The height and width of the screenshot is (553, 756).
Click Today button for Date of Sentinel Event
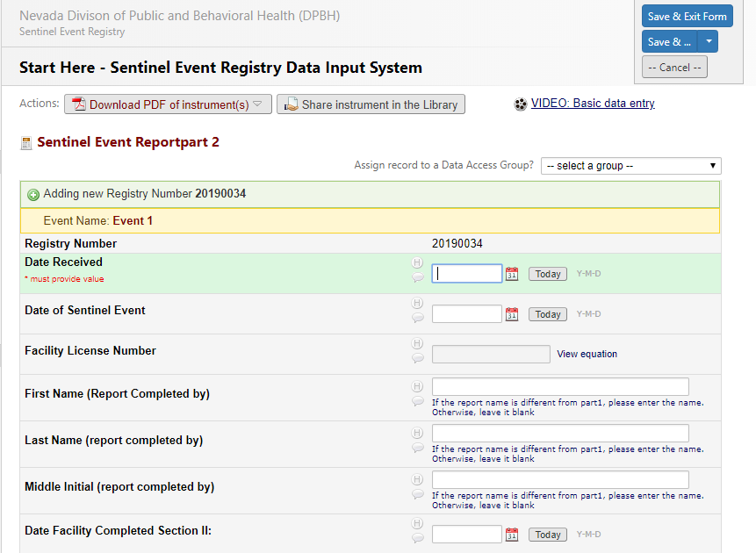click(x=548, y=314)
